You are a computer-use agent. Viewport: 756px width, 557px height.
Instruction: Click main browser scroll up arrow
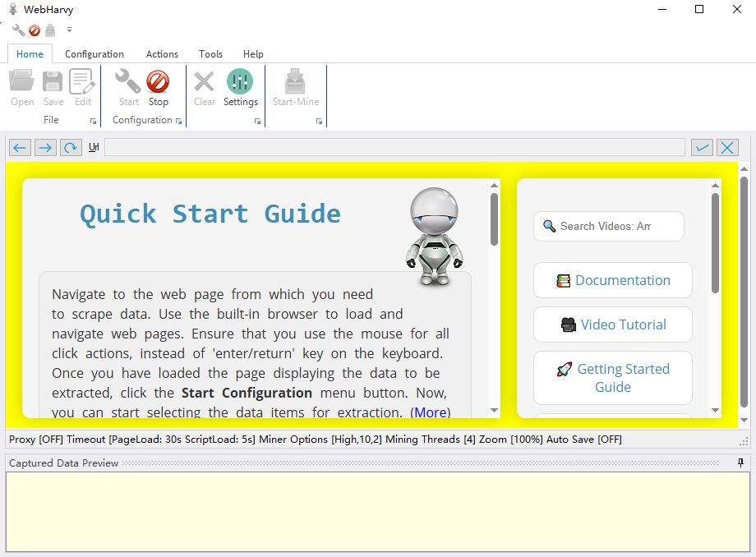(744, 168)
